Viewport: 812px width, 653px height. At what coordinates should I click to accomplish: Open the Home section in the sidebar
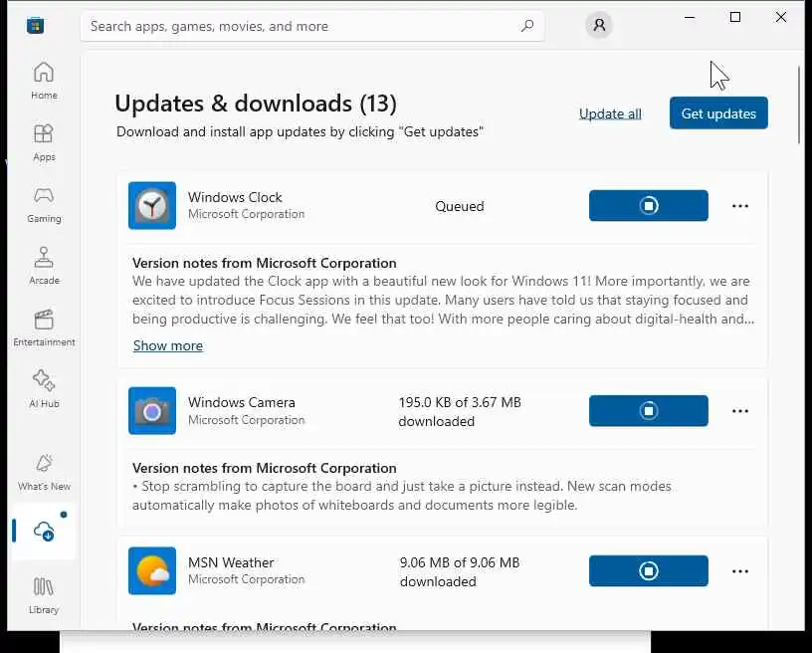44,81
